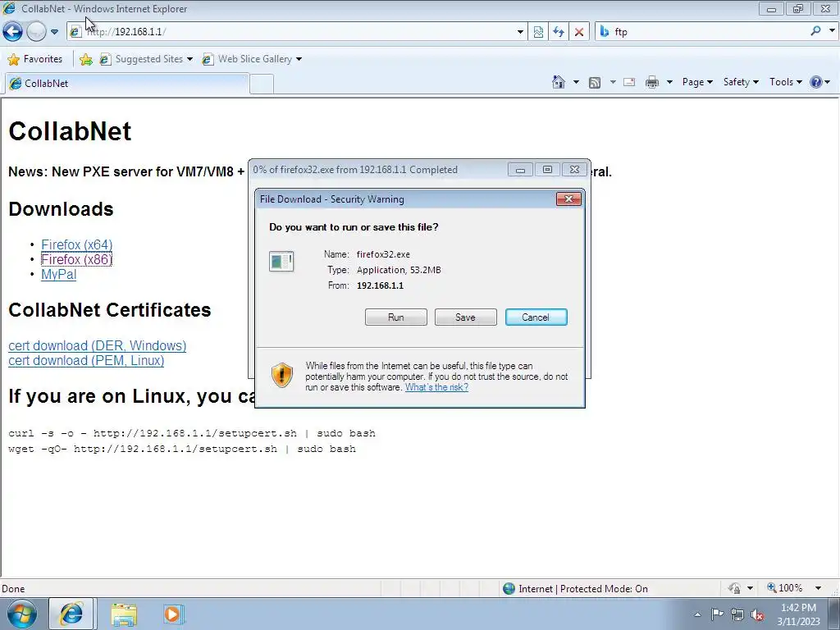The width and height of the screenshot is (840, 630).
Task: Select the CollabNet tab
Action: coord(127,84)
